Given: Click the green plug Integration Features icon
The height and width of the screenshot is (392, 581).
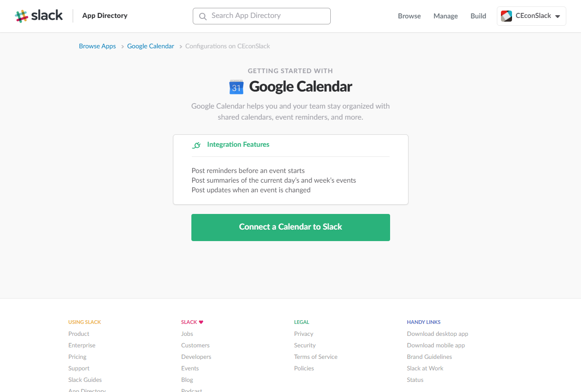Looking at the screenshot, I should (196, 145).
